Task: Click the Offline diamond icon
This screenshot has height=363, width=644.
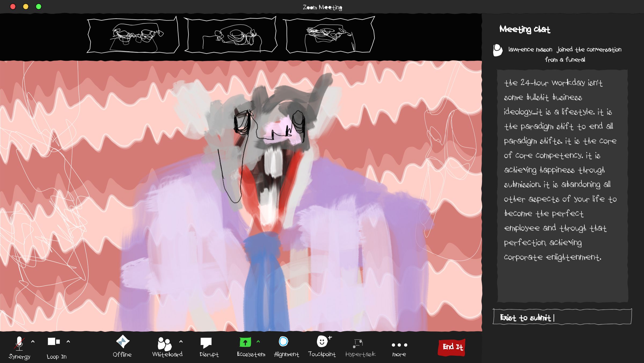Action: (123, 342)
